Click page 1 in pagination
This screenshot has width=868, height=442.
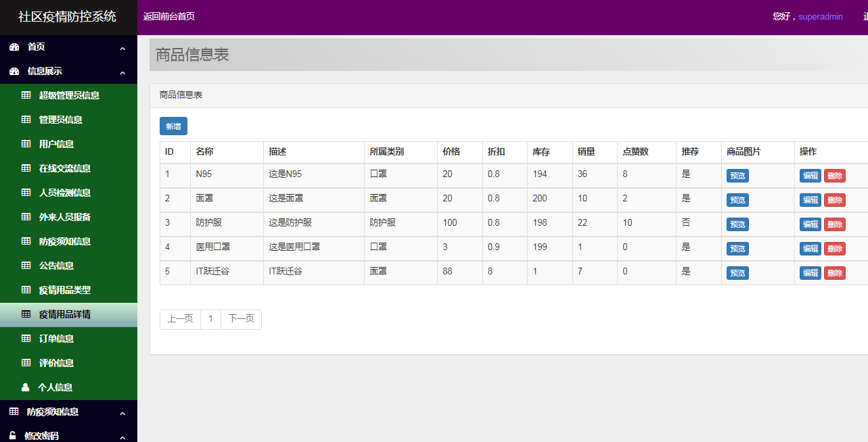coord(211,319)
